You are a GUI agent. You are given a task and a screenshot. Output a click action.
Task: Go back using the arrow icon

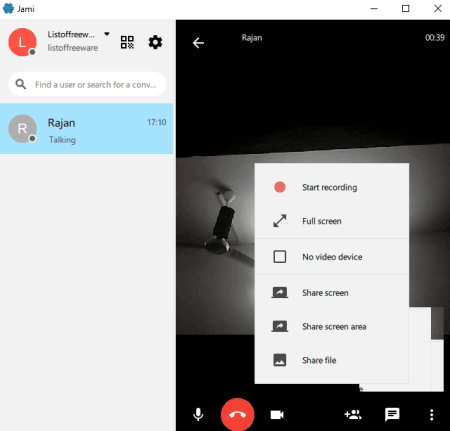(198, 43)
